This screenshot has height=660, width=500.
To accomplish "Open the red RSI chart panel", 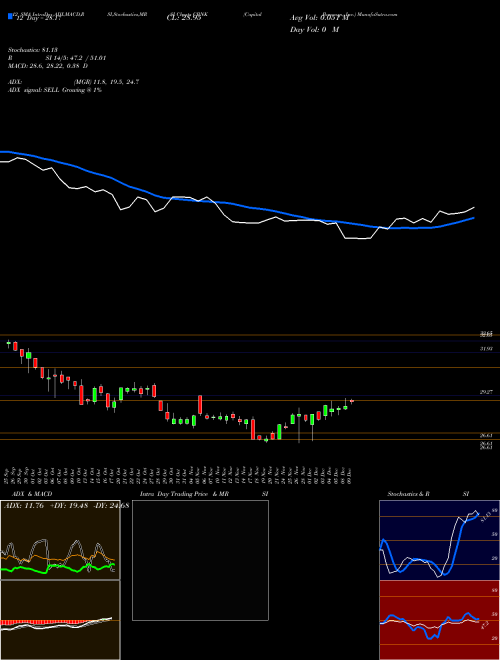I will (439, 620).
